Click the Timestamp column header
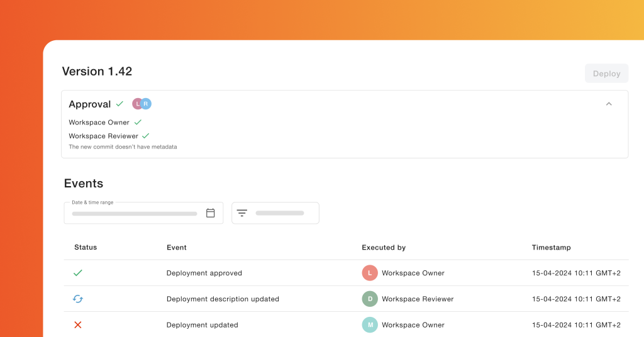Screen dimensions: 644x337 (x=551, y=248)
